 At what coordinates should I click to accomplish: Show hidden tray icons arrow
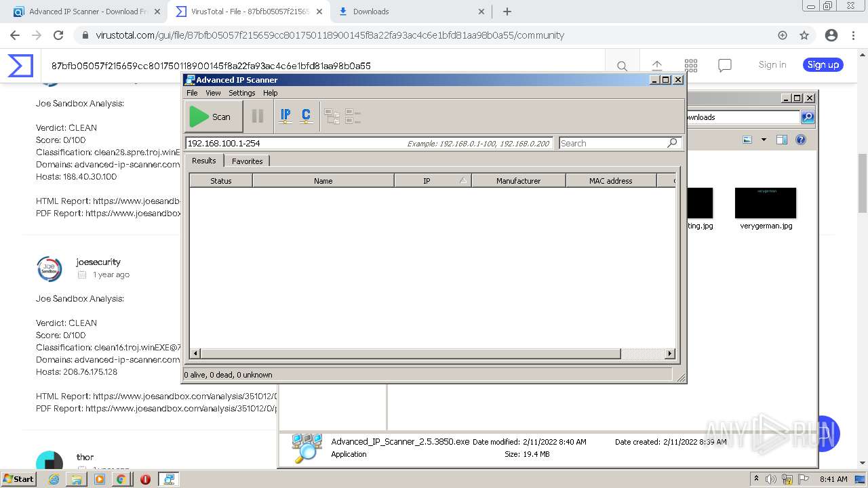[756, 479]
